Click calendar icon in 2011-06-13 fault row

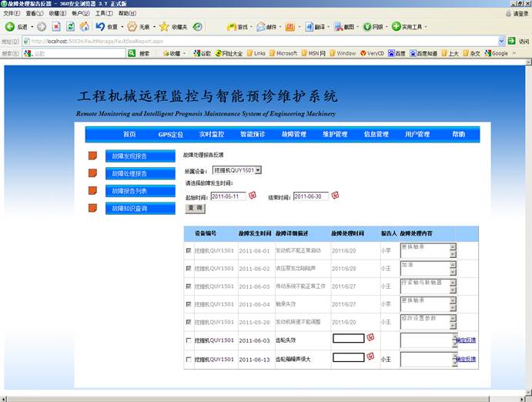(371, 357)
